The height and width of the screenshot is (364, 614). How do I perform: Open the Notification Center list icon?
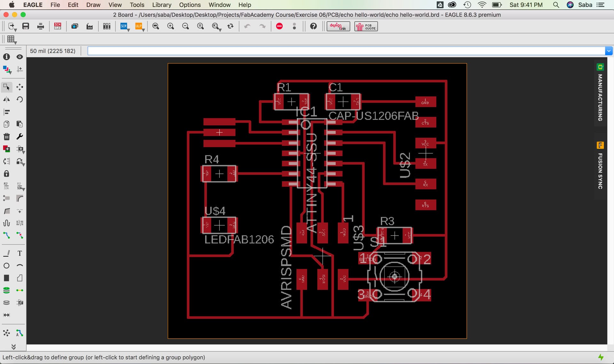[600, 5]
